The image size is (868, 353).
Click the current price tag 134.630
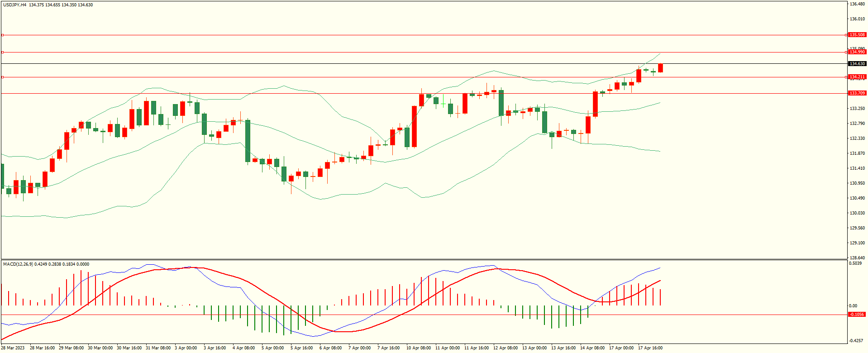[857, 64]
